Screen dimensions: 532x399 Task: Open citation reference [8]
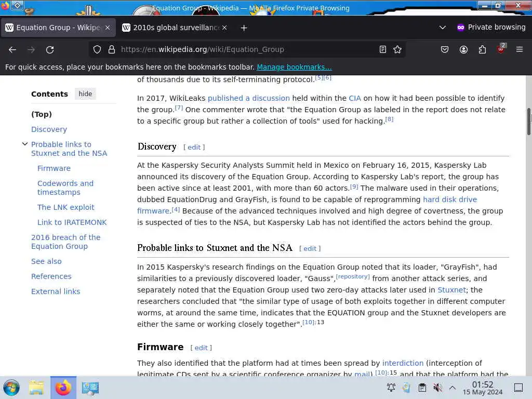pyautogui.click(x=389, y=119)
